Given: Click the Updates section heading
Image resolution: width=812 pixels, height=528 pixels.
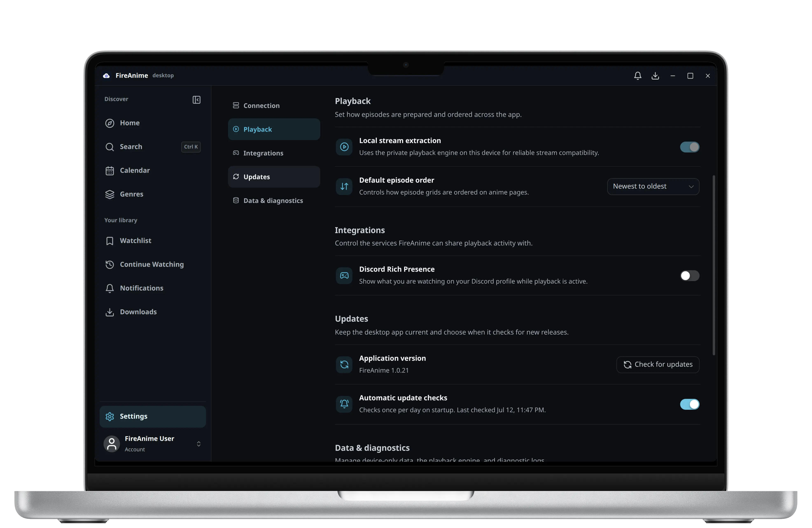Looking at the screenshot, I should (x=351, y=318).
